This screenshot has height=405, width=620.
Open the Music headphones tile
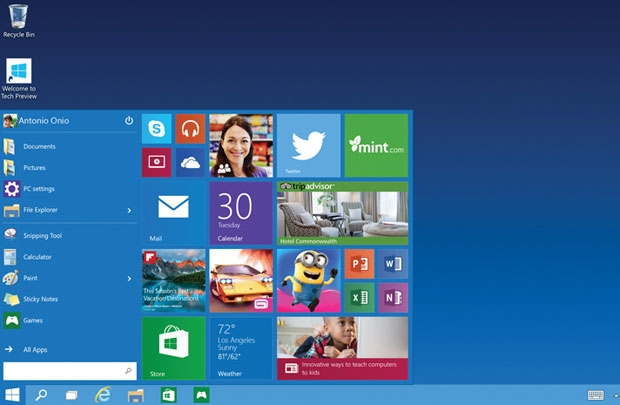(x=190, y=129)
